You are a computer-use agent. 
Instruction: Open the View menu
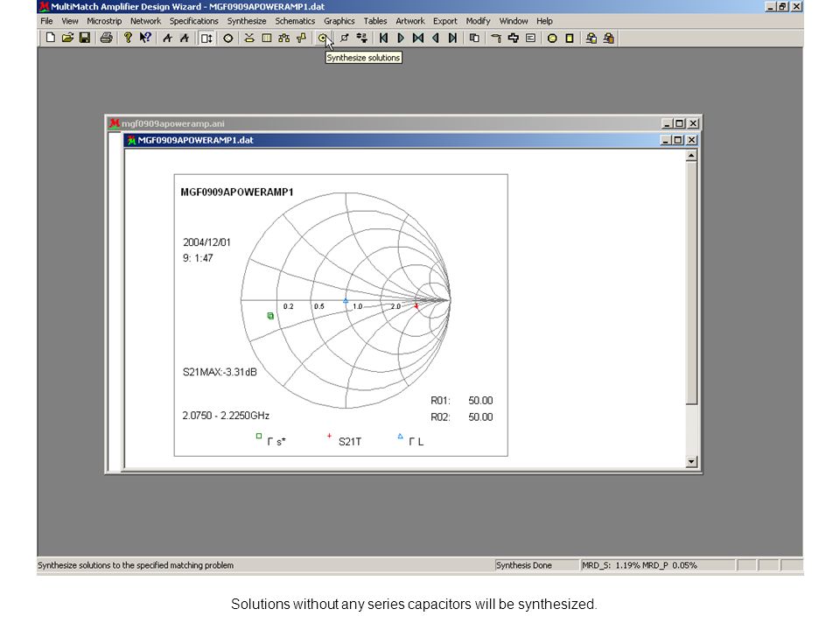coord(70,21)
